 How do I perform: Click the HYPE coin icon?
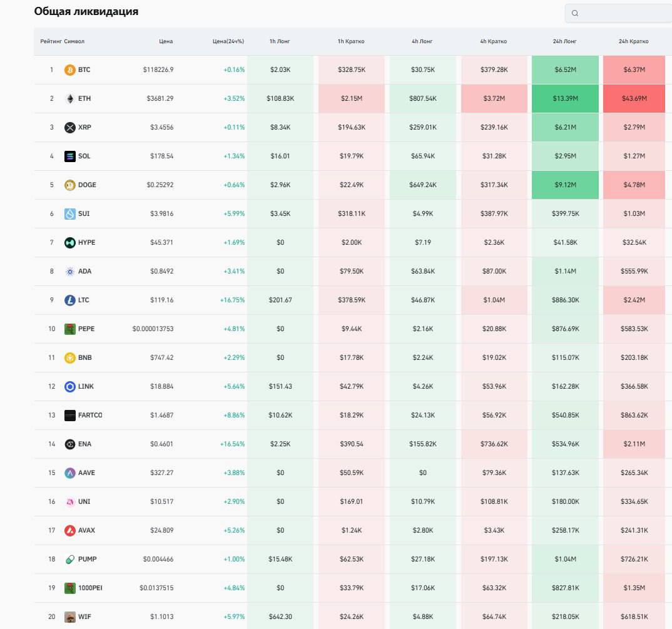(x=70, y=242)
